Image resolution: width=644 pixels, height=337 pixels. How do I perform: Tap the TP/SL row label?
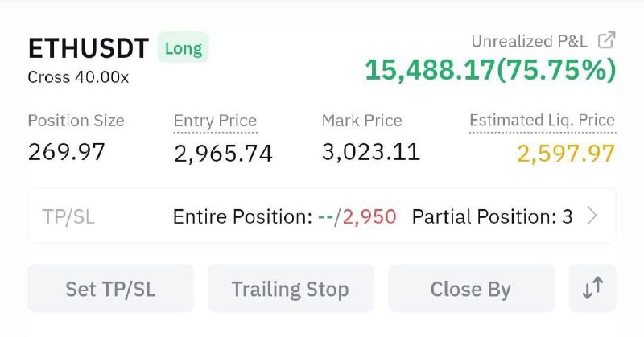68,216
